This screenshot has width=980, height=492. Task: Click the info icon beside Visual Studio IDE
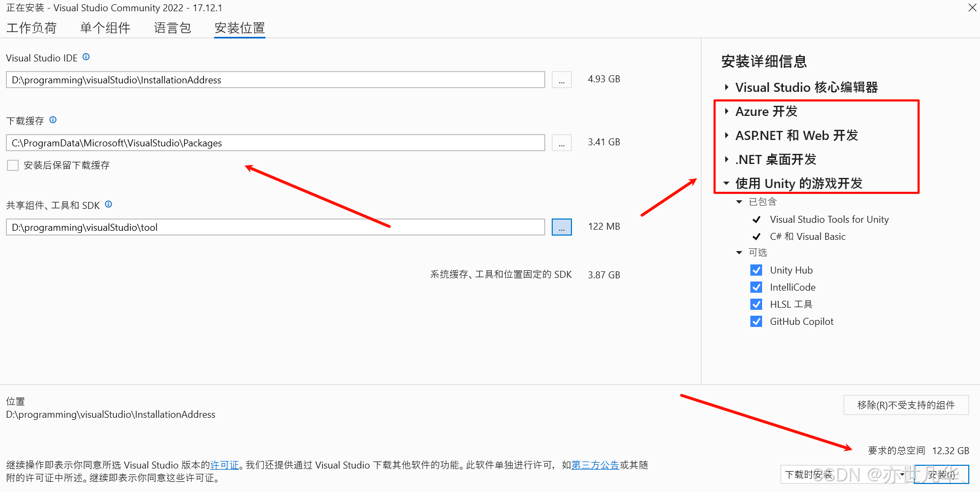pos(86,57)
